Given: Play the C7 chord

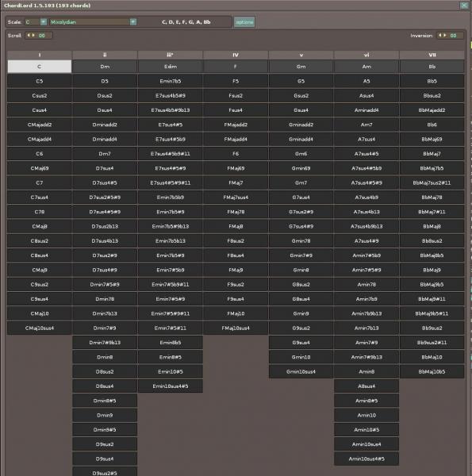Looking at the screenshot, I should click(40, 182).
